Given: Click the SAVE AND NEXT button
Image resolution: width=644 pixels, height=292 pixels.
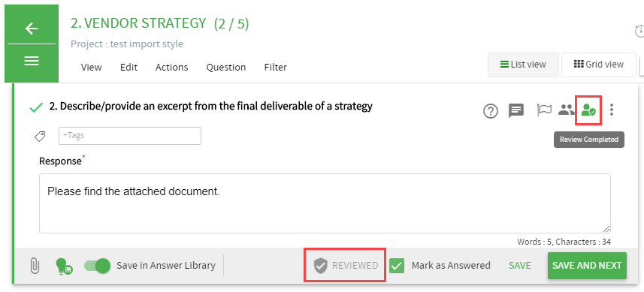Looking at the screenshot, I should click(587, 266).
